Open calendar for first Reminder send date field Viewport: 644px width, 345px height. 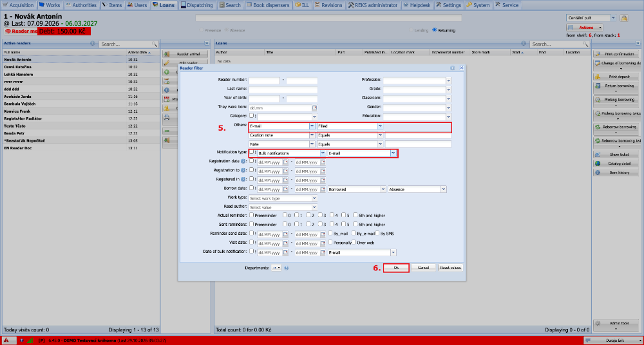coord(286,234)
